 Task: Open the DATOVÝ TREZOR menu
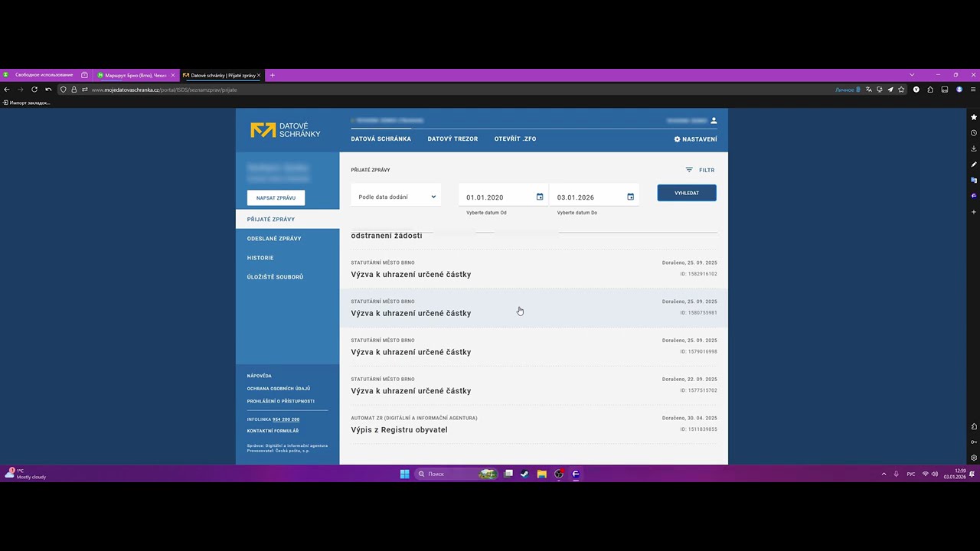click(x=452, y=139)
